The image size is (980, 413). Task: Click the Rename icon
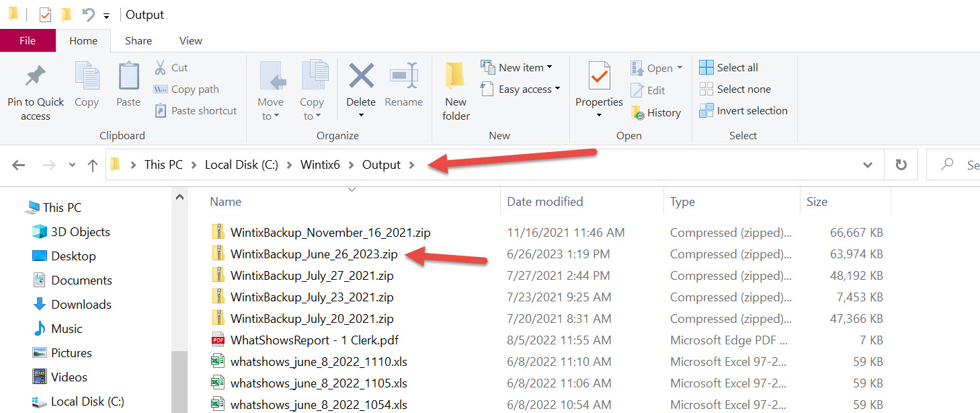point(404,75)
